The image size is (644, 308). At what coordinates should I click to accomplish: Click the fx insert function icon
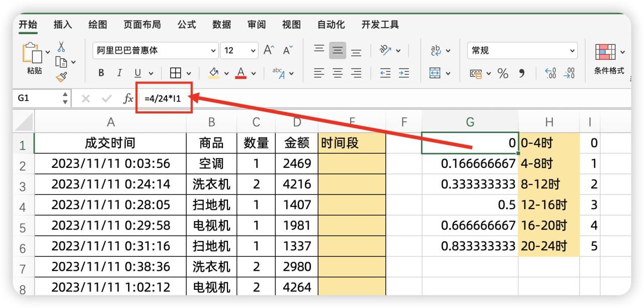pos(128,98)
